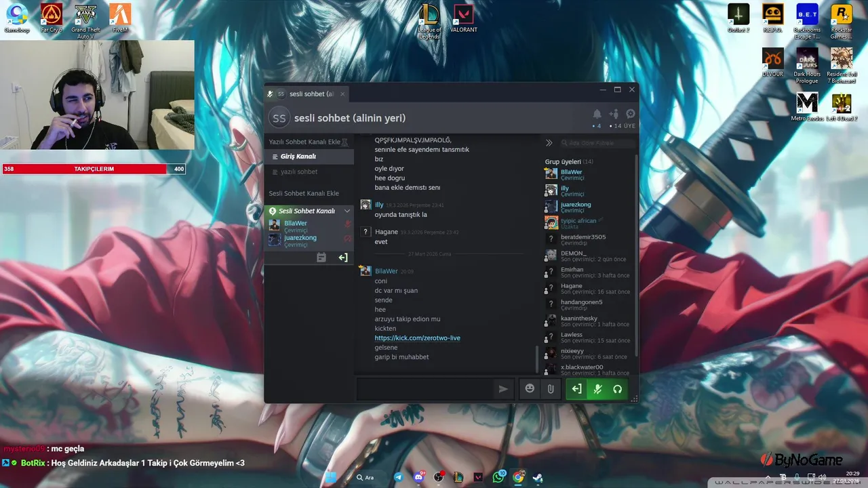Open the kick.com/zerotwo-live link
Screen dimensions: 868x488
[418, 338]
